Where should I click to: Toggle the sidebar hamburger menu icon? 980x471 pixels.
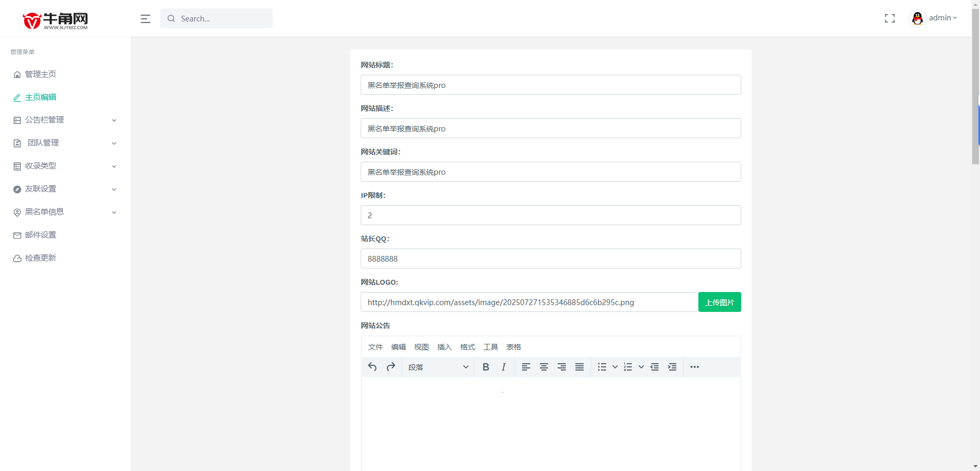146,19
